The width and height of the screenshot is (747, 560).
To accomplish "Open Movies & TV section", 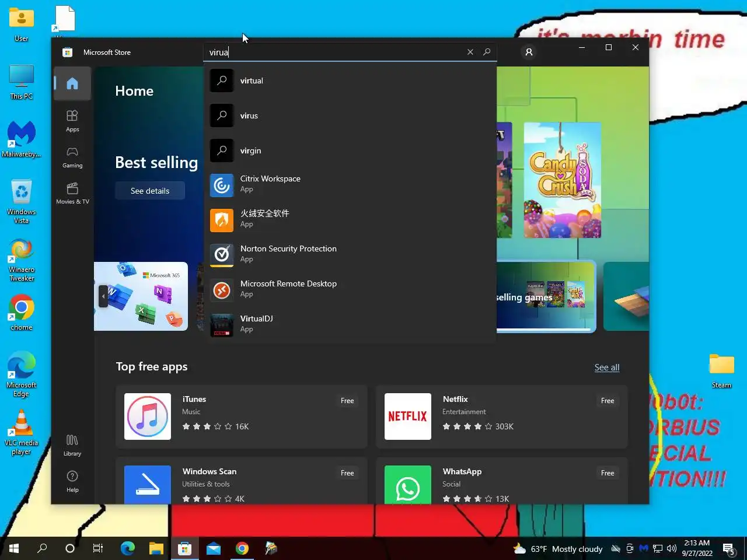I will (x=72, y=194).
